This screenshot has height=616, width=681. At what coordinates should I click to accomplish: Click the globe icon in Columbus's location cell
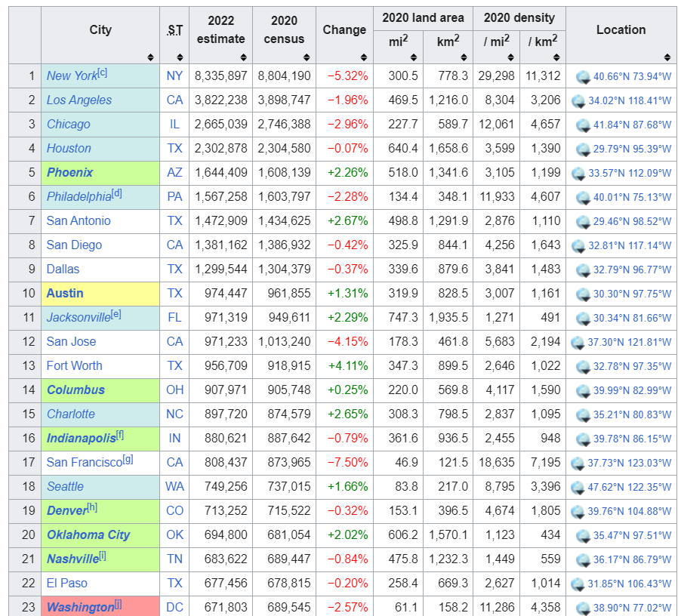point(582,391)
